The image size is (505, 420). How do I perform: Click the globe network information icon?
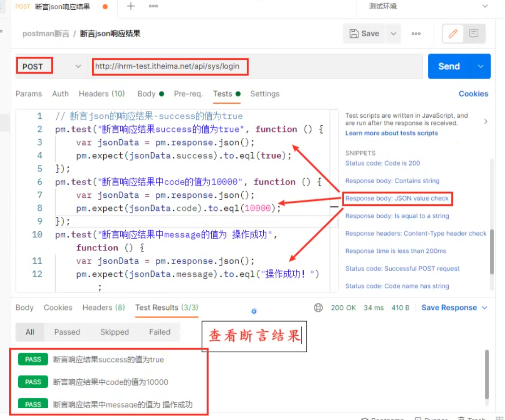(x=318, y=308)
